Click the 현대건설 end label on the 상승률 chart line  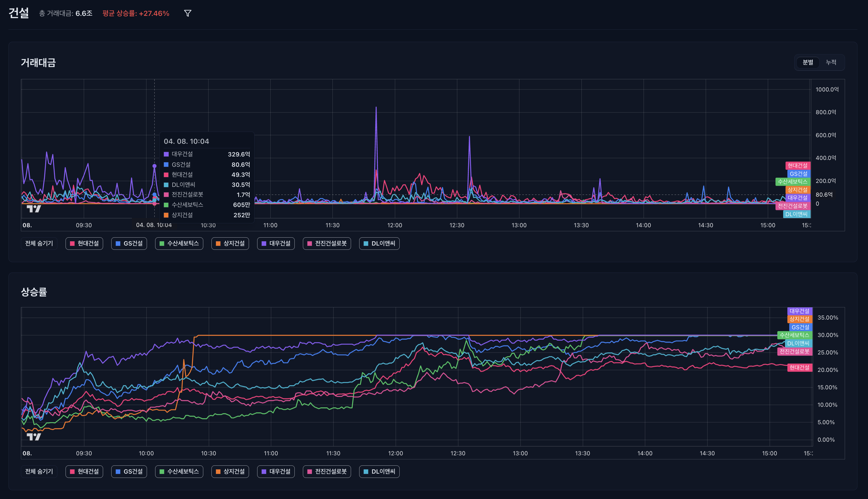(800, 367)
